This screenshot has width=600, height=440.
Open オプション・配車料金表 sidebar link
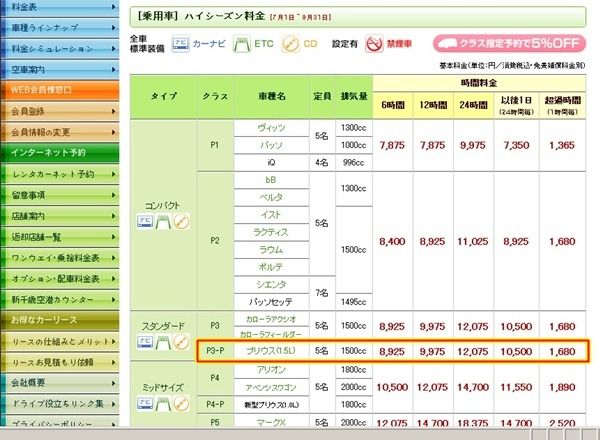60,279
